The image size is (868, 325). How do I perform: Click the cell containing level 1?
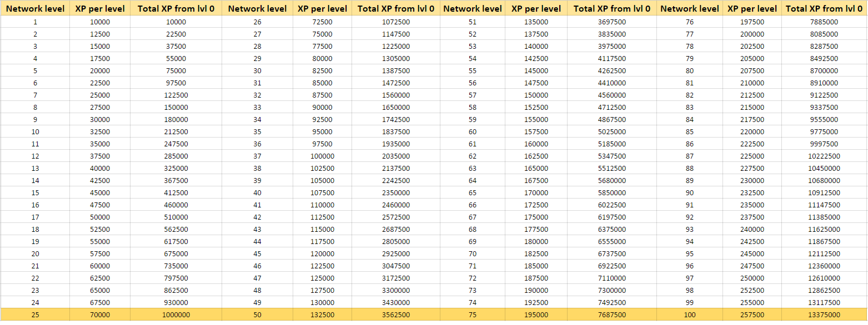point(35,22)
